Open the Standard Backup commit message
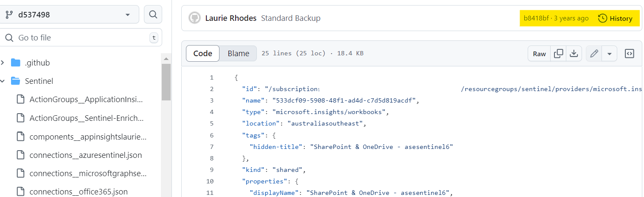This screenshot has height=197, width=644. [291, 18]
